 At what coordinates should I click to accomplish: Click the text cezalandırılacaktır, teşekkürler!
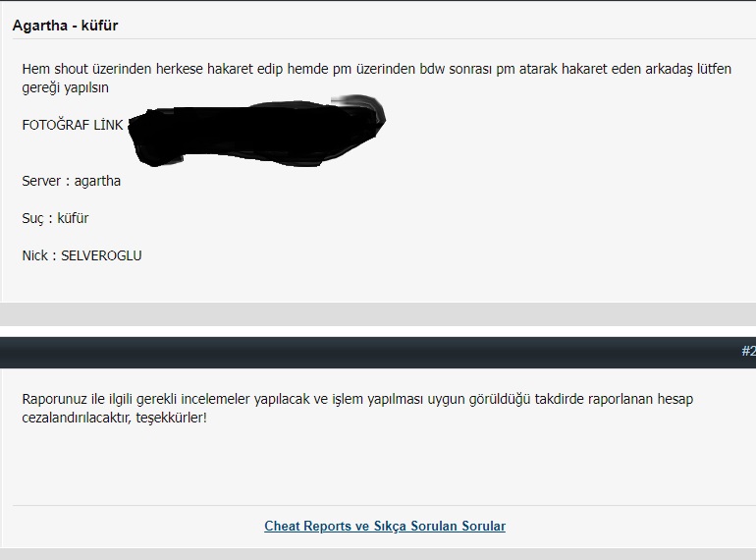click(114, 418)
